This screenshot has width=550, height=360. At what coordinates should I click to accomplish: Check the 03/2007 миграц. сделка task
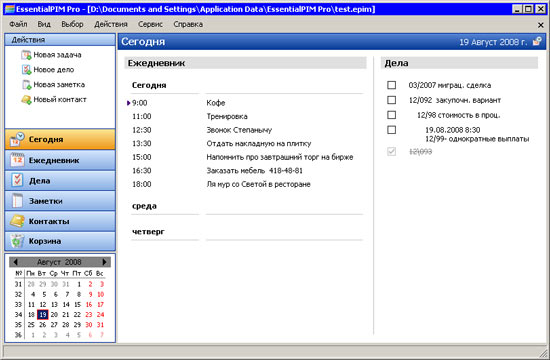coord(391,85)
